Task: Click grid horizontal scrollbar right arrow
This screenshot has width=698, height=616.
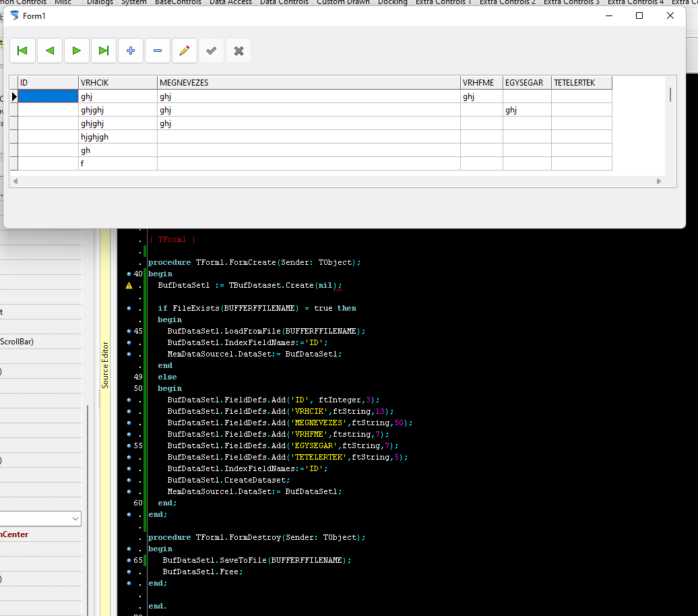Action: 659,181
